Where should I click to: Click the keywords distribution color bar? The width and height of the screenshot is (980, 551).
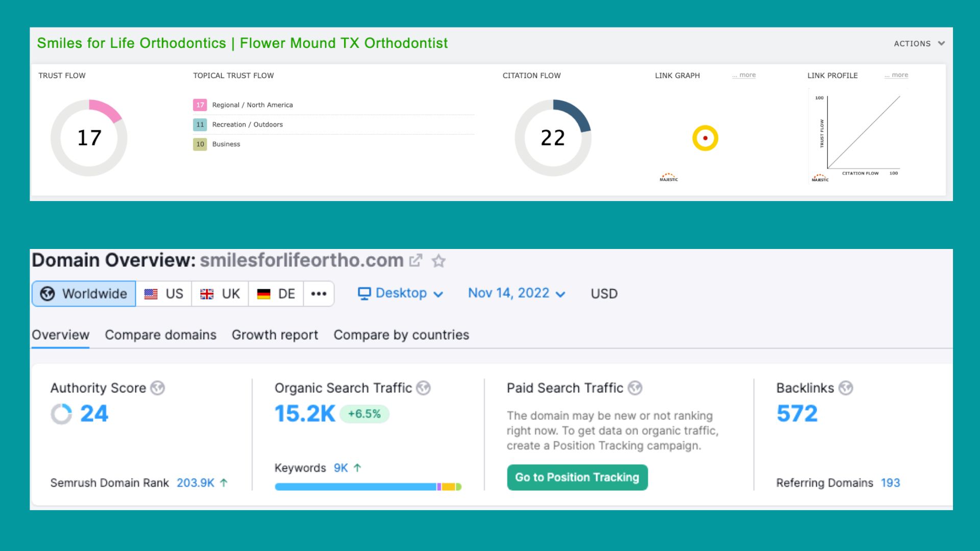[x=367, y=487]
